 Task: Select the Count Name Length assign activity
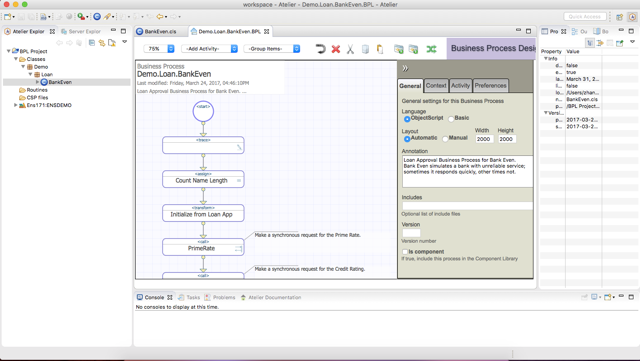(x=203, y=179)
